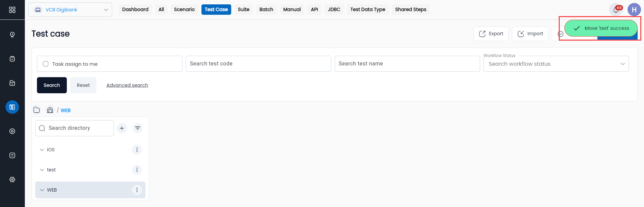Select the highlighted blue book icon in the sidebar
Image resolution: width=644 pixels, height=207 pixels.
click(12, 107)
